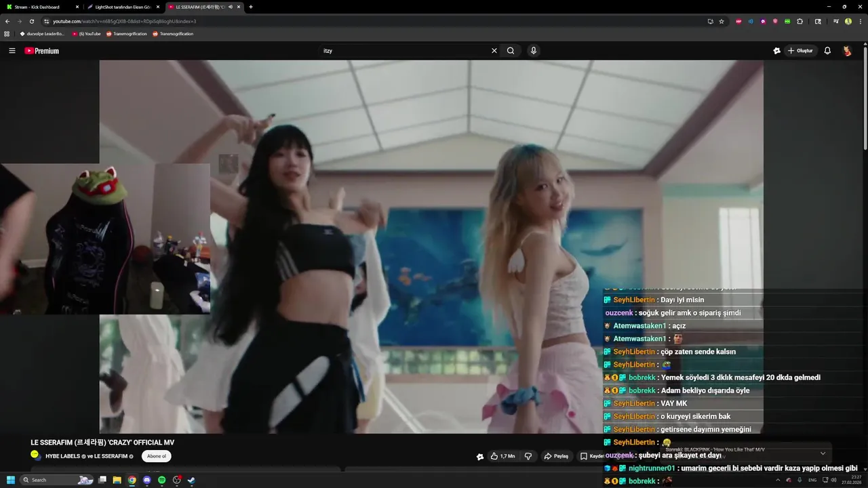Image resolution: width=868 pixels, height=488 pixels.
Task: Open Spotify from the taskbar
Action: tap(162, 480)
